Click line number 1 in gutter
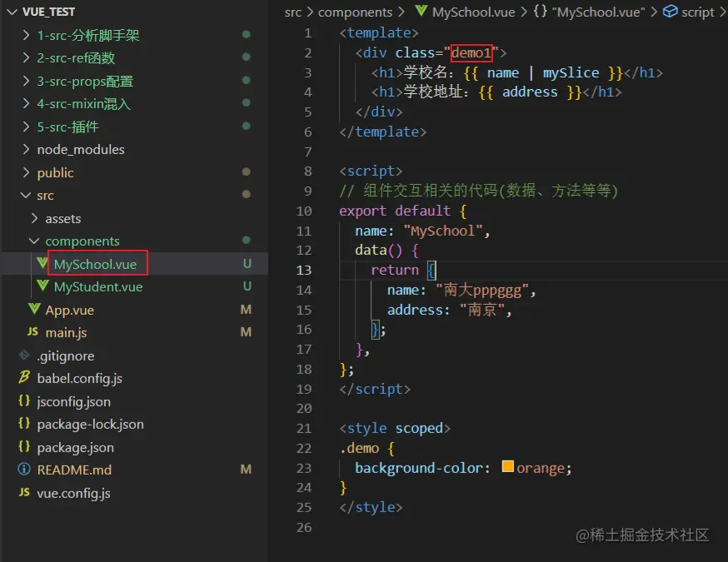Image resolution: width=728 pixels, height=562 pixels. click(x=308, y=33)
